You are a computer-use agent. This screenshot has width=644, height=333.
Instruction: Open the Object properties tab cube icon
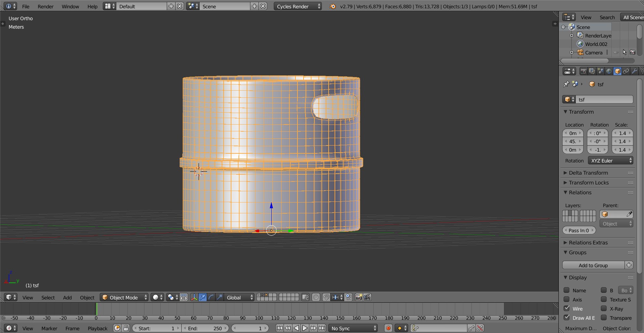(618, 71)
